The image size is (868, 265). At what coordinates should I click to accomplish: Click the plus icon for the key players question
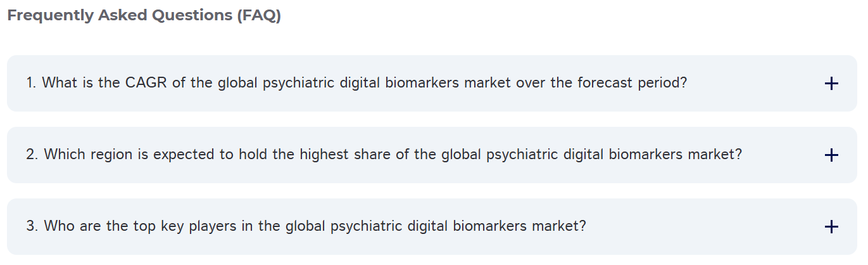click(x=831, y=227)
